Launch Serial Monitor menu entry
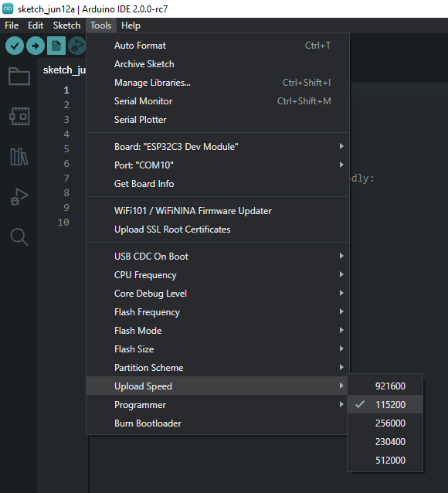The height and width of the screenshot is (493, 448). click(218, 101)
